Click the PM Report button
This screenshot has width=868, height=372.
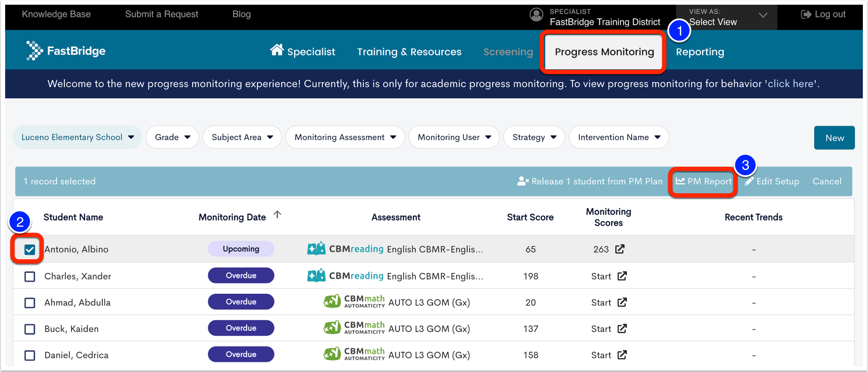click(704, 181)
